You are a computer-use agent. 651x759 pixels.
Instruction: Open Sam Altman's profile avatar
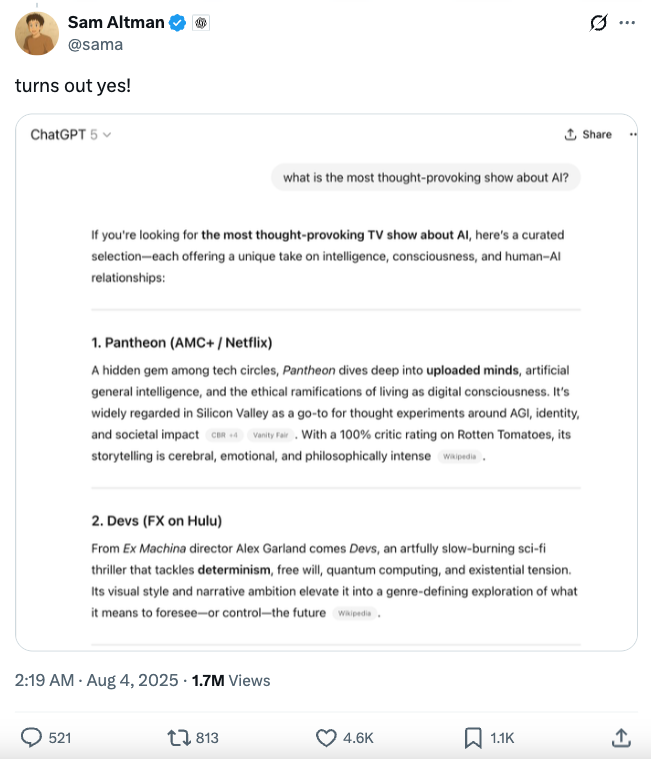tap(37, 33)
